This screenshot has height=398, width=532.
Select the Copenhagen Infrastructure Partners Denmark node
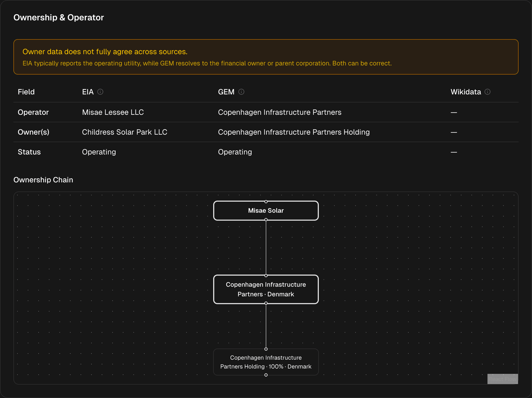(266, 289)
